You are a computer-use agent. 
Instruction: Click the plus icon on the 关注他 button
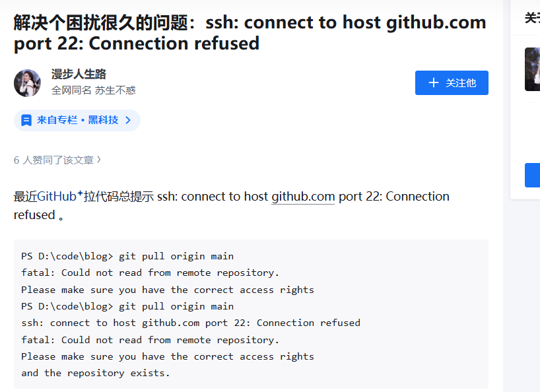coord(433,82)
